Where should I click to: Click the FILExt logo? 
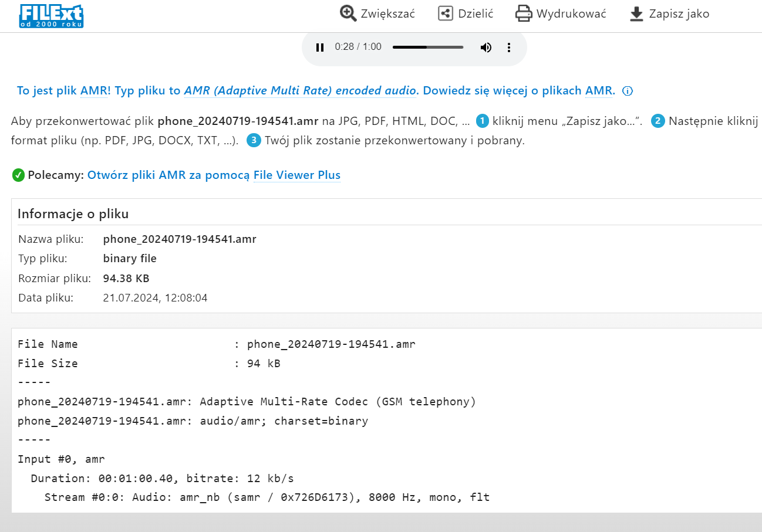pyautogui.click(x=51, y=16)
